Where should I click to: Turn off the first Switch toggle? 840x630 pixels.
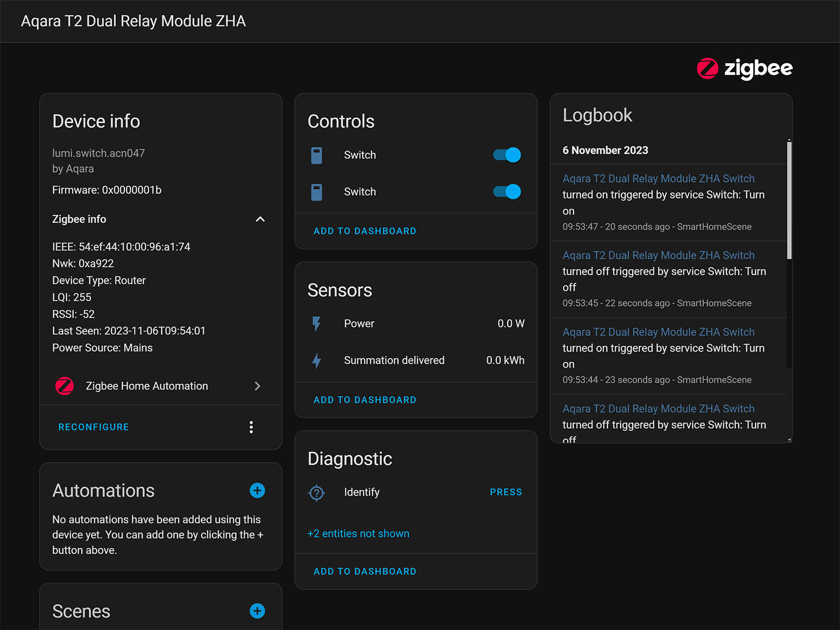coord(507,155)
